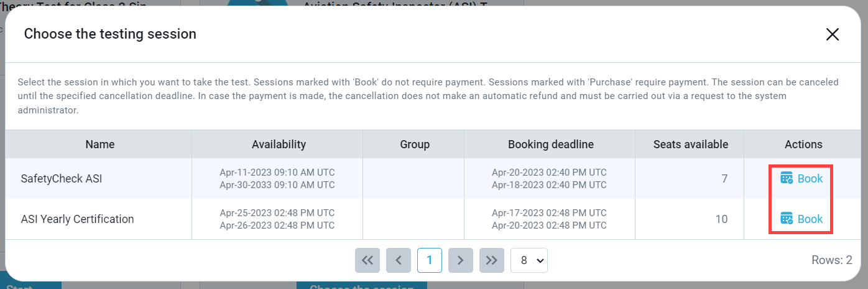The height and width of the screenshot is (289, 868).
Task: Select page 1 in pagination
Action: (x=429, y=260)
